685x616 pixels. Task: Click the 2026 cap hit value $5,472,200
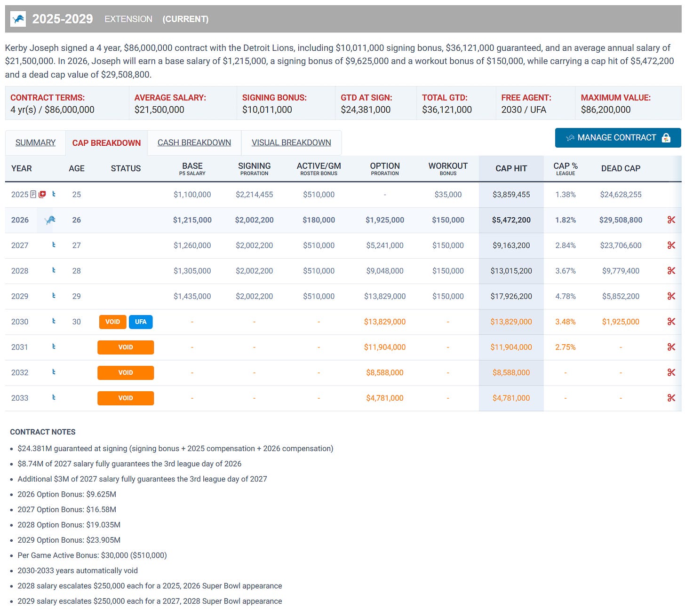511,220
